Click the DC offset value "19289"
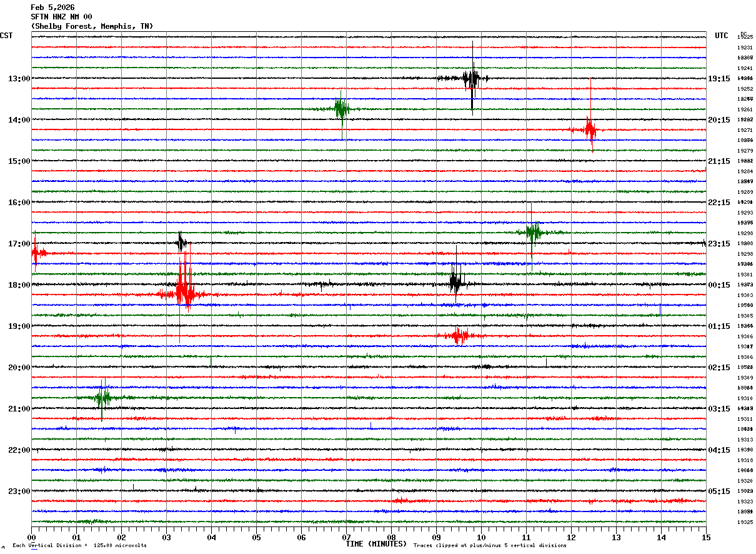This screenshot has height=554, width=756. click(x=745, y=192)
